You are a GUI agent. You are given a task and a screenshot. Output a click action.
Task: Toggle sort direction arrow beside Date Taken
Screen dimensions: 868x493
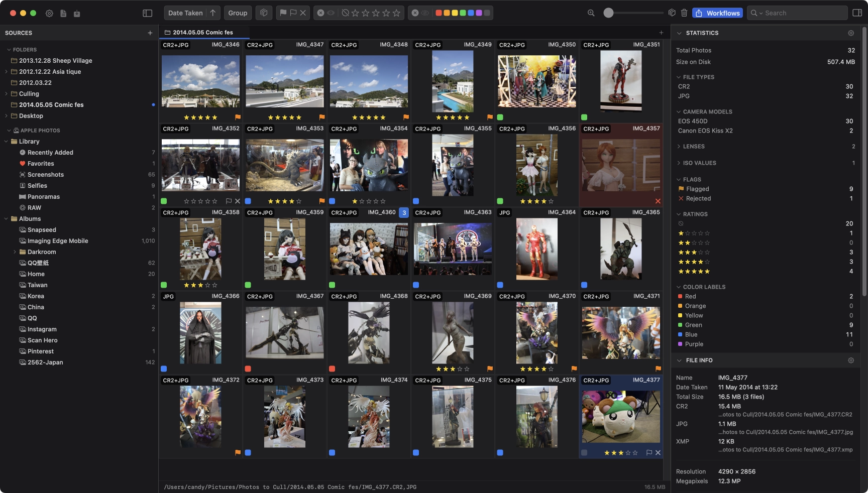click(213, 13)
